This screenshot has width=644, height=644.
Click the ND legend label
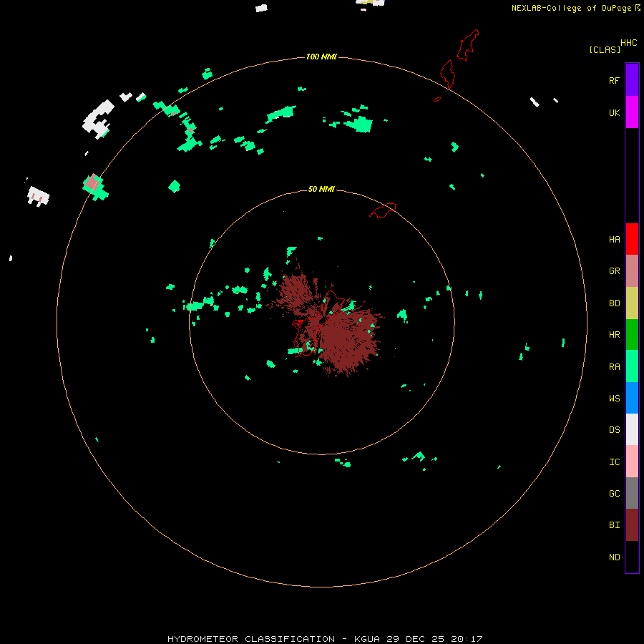[614, 557]
